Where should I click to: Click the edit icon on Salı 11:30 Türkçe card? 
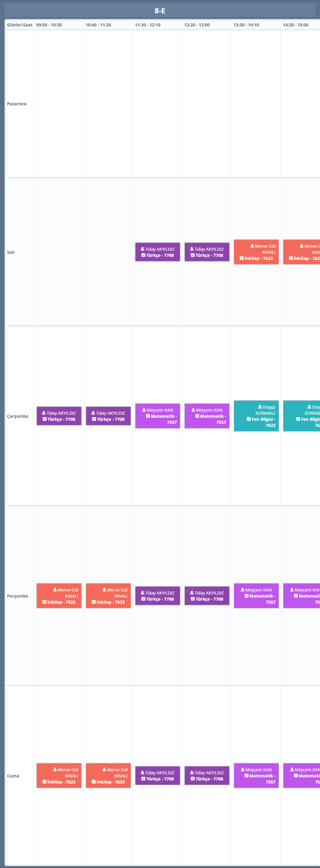click(x=143, y=255)
